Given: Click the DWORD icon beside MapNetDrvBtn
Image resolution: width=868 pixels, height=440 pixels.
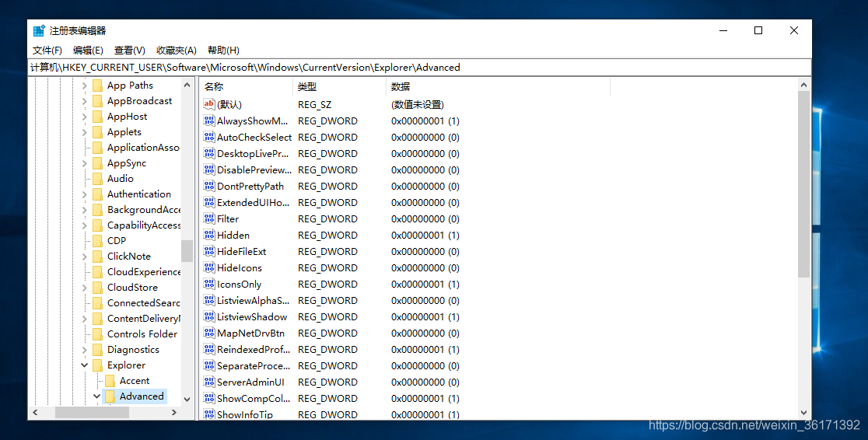Looking at the screenshot, I should [x=208, y=333].
